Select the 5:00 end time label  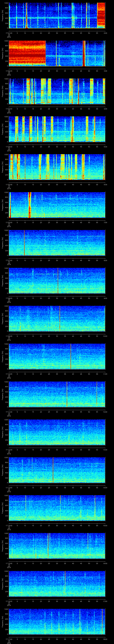click(105, 147)
